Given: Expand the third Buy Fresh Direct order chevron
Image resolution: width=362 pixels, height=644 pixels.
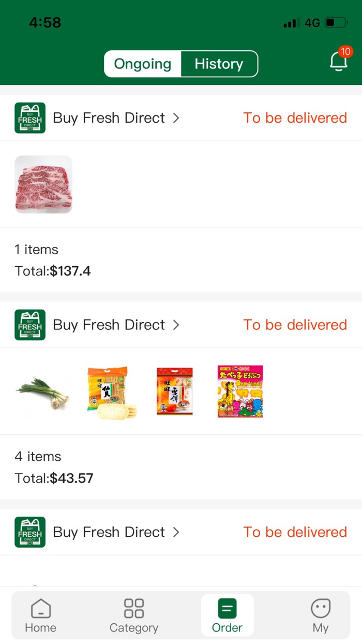Looking at the screenshot, I should [176, 532].
